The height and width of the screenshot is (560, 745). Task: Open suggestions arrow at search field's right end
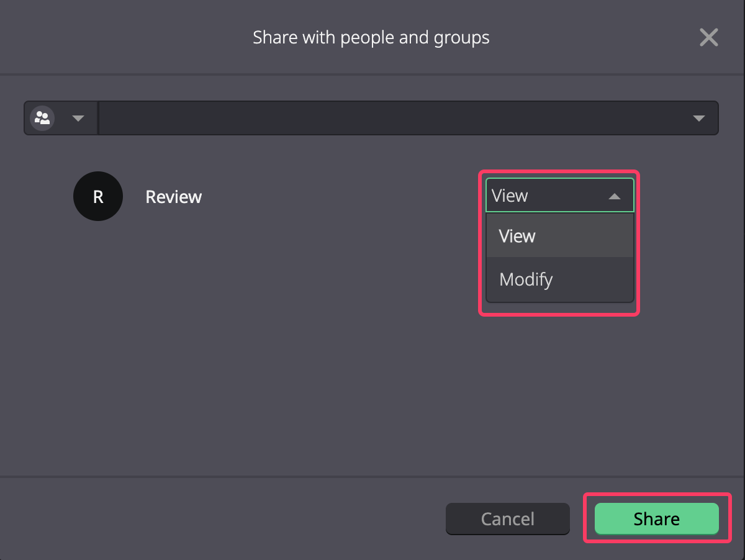tap(698, 119)
